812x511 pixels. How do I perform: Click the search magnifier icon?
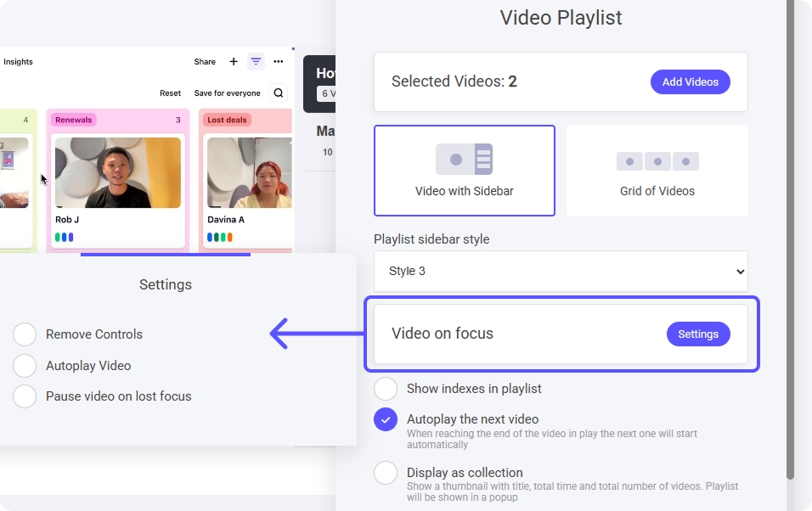[278, 93]
